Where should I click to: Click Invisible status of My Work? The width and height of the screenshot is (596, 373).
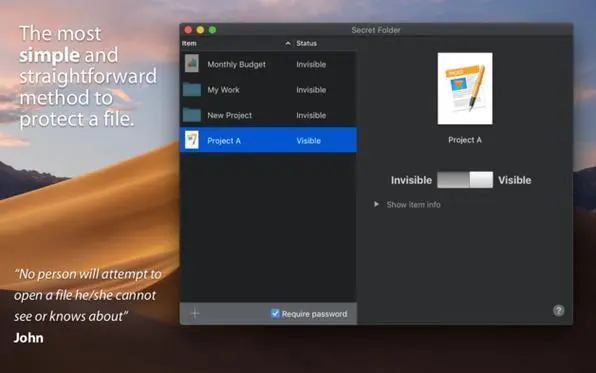click(x=311, y=90)
